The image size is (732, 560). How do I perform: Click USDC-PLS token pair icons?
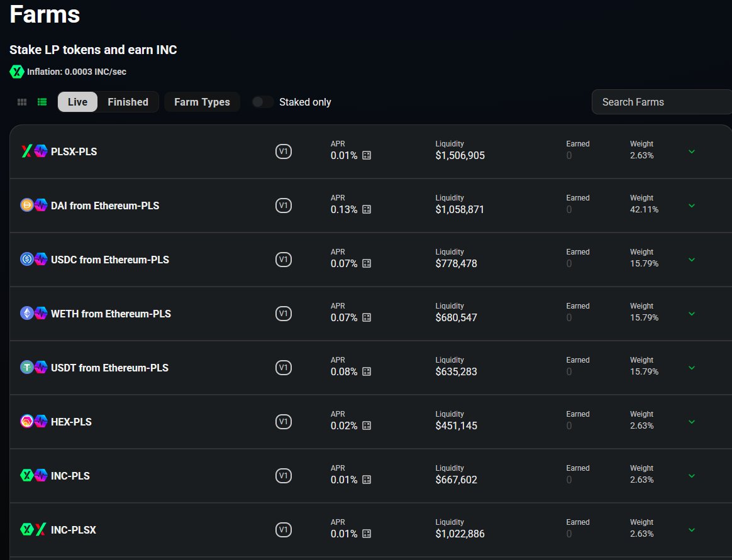coord(34,260)
